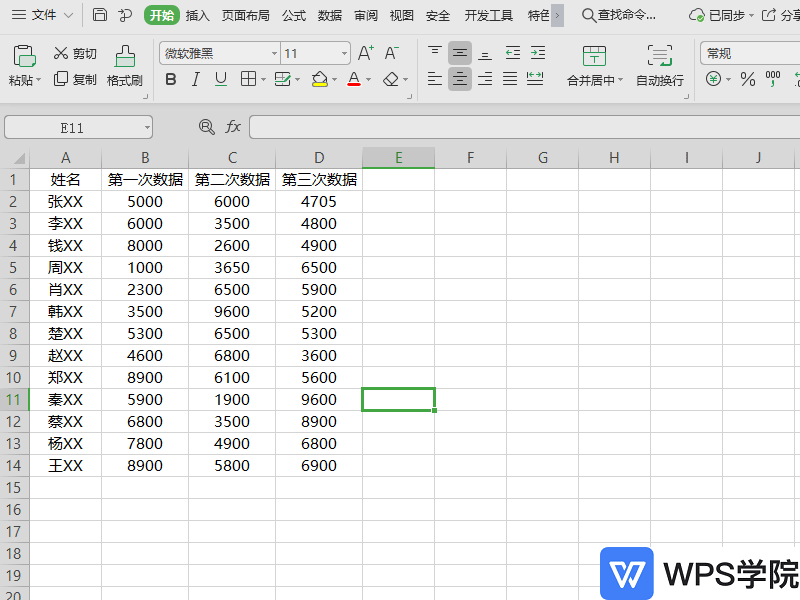This screenshot has width=800, height=600.
Task: Click the eraser clear-format icon
Action: (x=391, y=79)
